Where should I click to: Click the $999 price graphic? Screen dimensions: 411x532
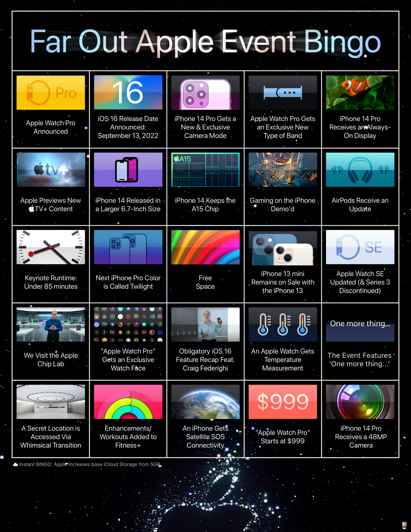click(x=283, y=402)
